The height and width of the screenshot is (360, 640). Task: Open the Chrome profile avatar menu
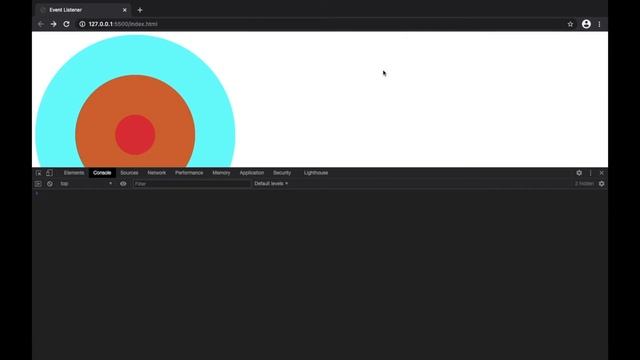[586, 24]
